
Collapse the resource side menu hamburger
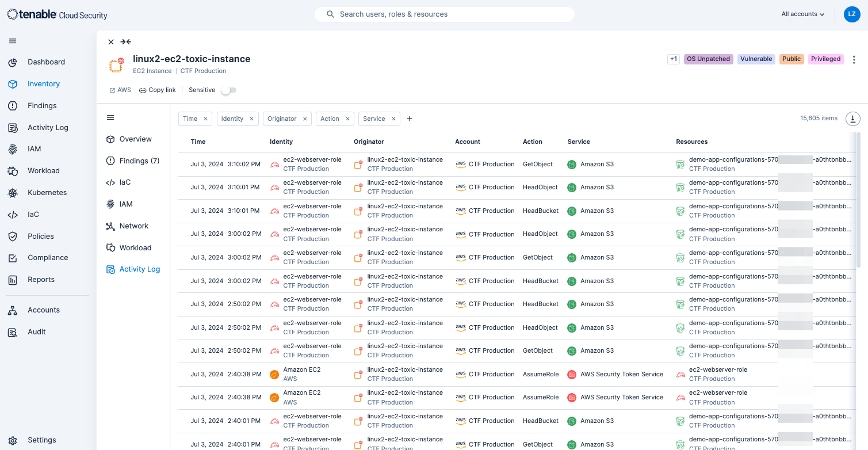coord(110,117)
